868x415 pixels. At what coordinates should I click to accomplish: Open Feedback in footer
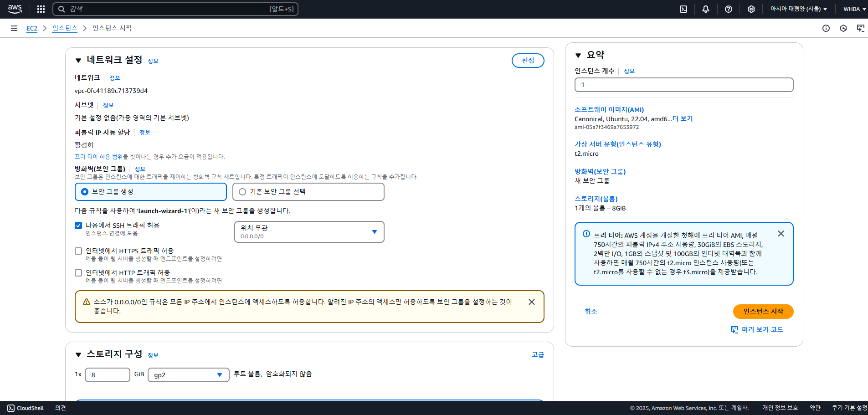click(x=61, y=408)
